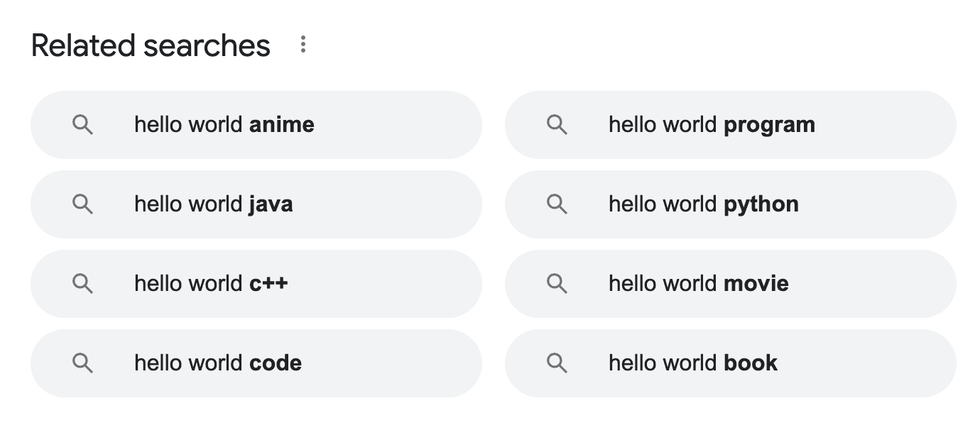
Task: Click the magnifier icon beside hello world movie
Action: pyautogui.click(x=557, y=285)
